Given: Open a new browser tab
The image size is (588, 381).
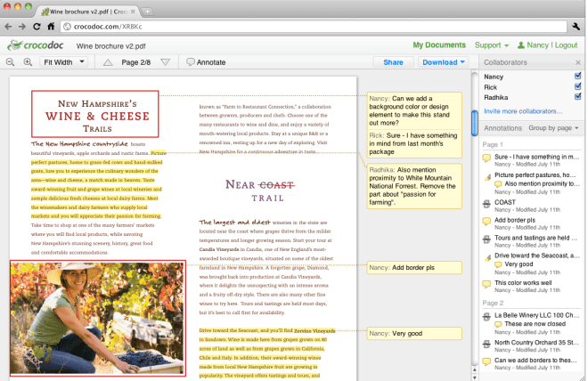Looking at the screenshot, I should click(147, 12).
